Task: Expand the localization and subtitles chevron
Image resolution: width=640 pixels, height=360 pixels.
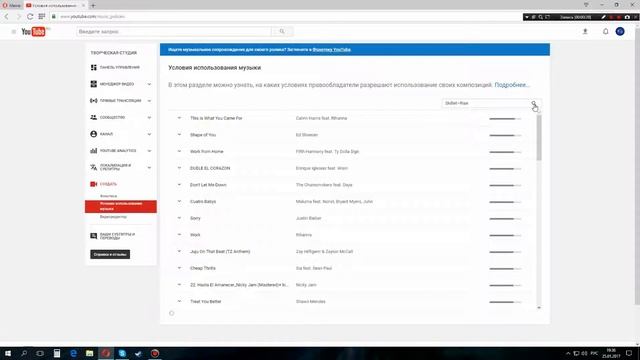Action: click(149, 168)
